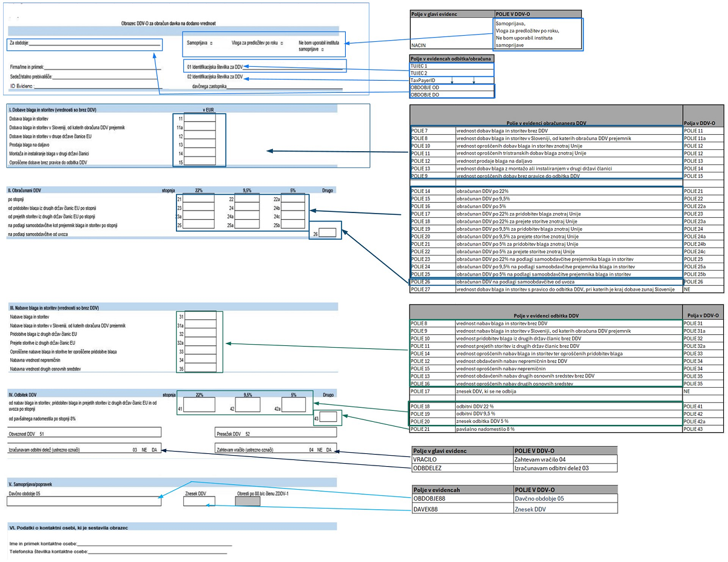This screenshot has height=562, width=728.
Task: Tick the Samoprijava checkbox
Action: 212,44
